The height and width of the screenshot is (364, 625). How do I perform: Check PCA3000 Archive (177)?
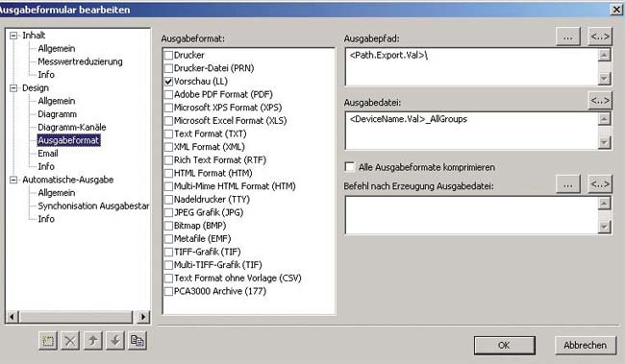point(168,292)
